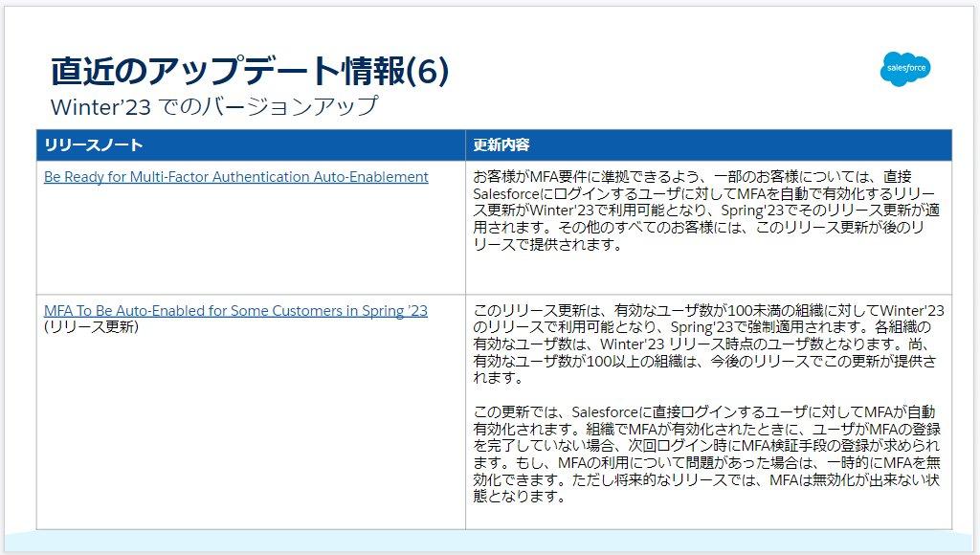Open the Be Ready for Multi-Factor Authentication Auto-Enablement link
Screen dimensions: 980x555
point(235,177)
